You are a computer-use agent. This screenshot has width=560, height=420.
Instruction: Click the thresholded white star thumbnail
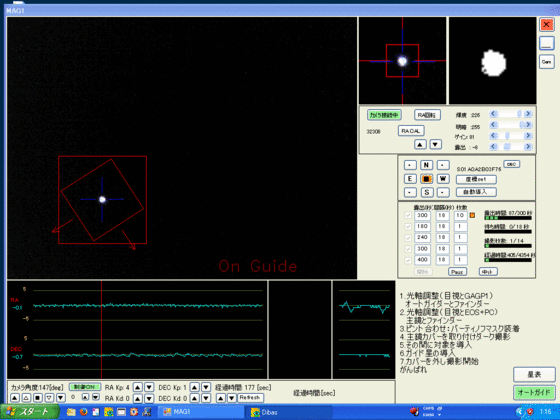point(492,61)
